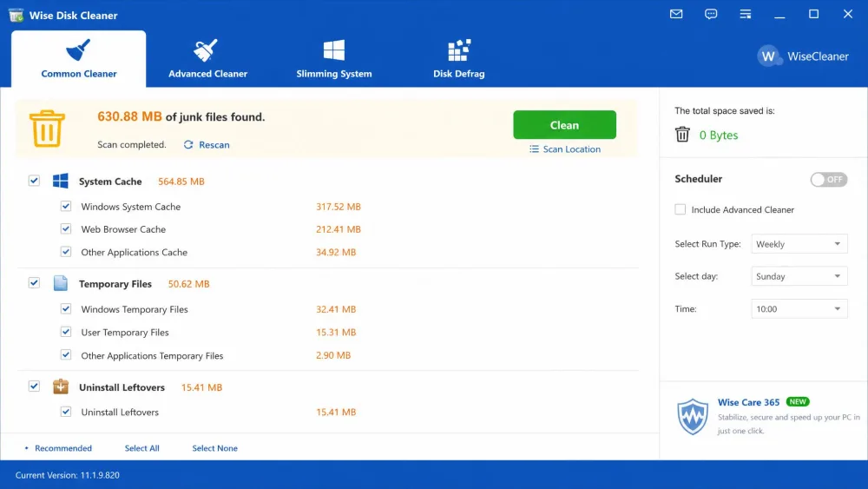Expand the Select day dropdown showing Sunday

799,276
